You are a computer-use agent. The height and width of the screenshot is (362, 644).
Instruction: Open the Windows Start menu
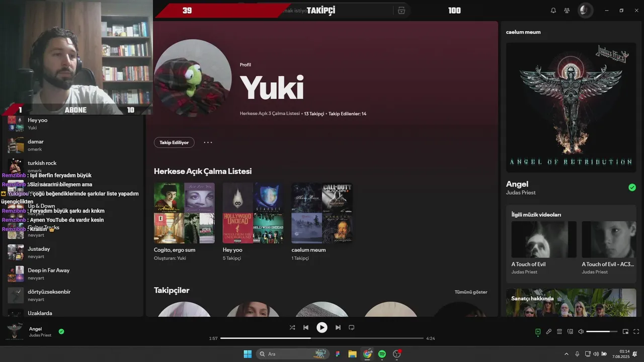pyautogui.click(x=248, y=354)
